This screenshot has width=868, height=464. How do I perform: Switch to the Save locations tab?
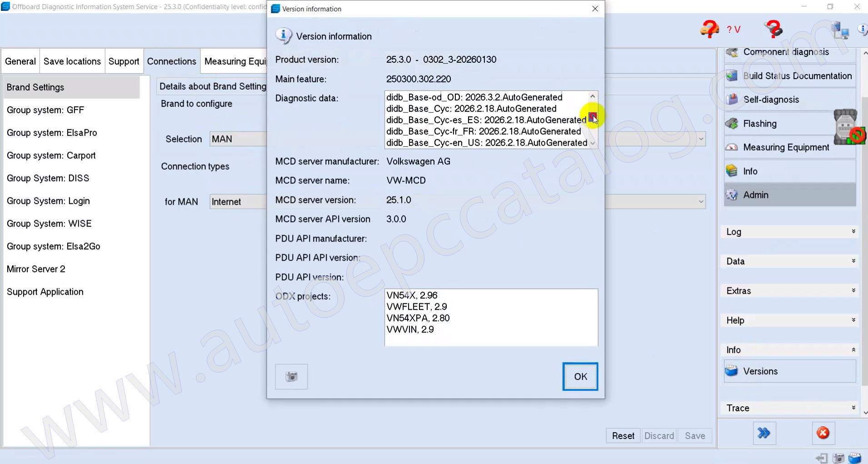point(72,61)
